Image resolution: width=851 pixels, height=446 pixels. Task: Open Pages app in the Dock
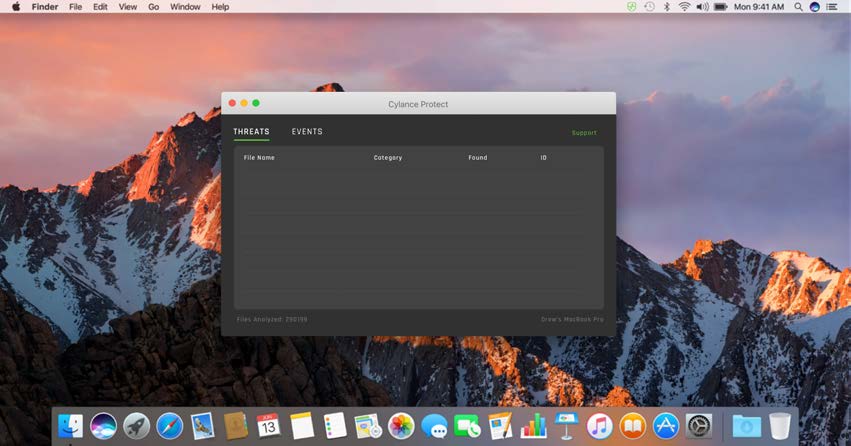[500, 425]
